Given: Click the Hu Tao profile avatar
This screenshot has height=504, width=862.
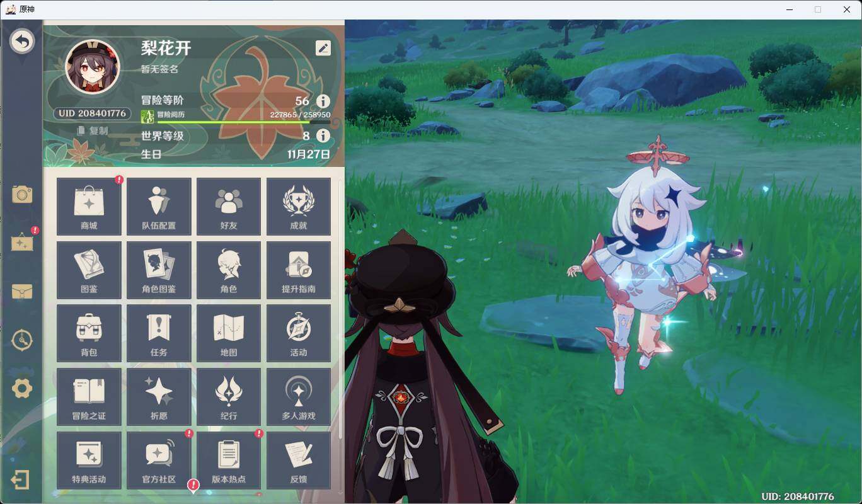Looking at the screenshot, I should (93, 67).
